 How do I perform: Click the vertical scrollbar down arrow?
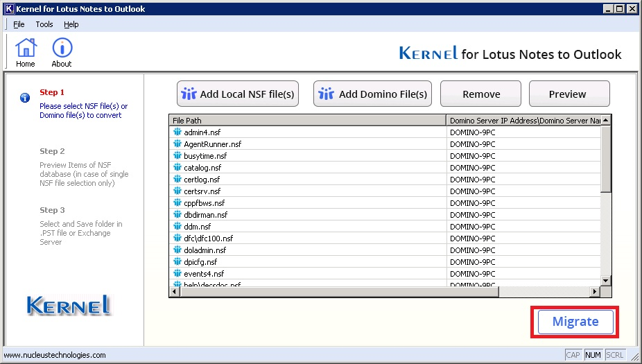click(606, 281)
